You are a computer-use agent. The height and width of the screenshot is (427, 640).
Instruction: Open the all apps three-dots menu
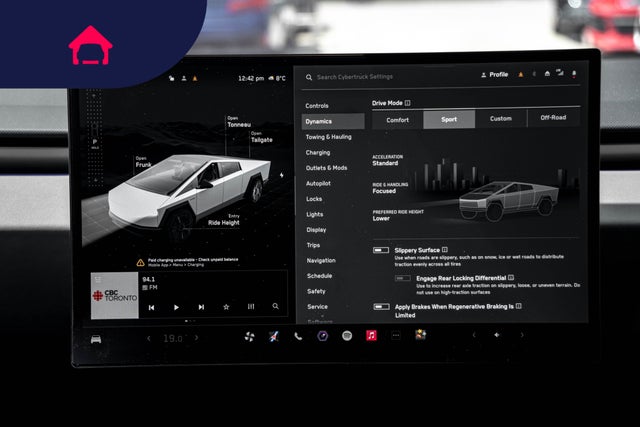point(396,335)
